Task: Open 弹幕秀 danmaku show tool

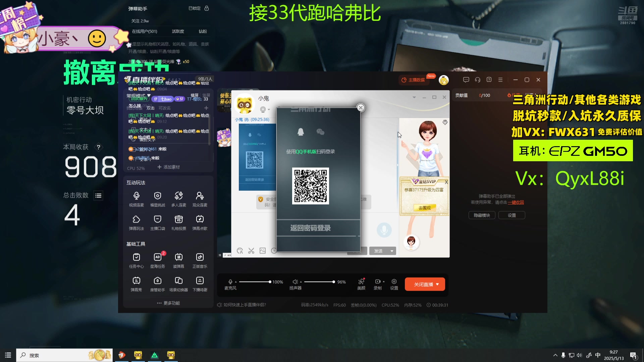Action: point(136,284)
